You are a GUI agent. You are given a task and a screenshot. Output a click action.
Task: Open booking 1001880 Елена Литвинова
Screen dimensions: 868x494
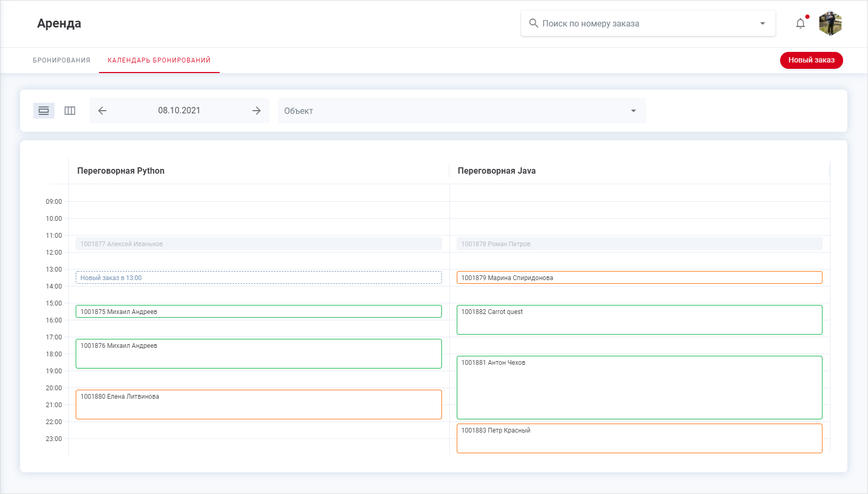pyautogui.click(x=258, y=405)
